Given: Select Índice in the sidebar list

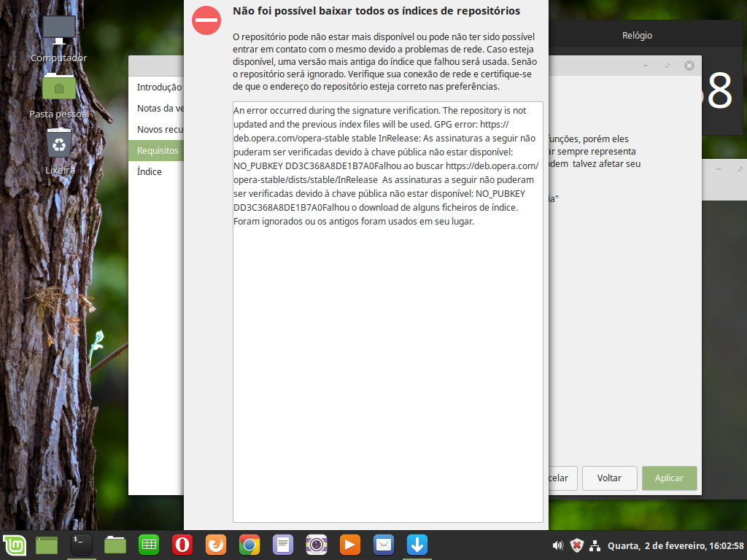Looking at the screenshot, I should point(150,172).
